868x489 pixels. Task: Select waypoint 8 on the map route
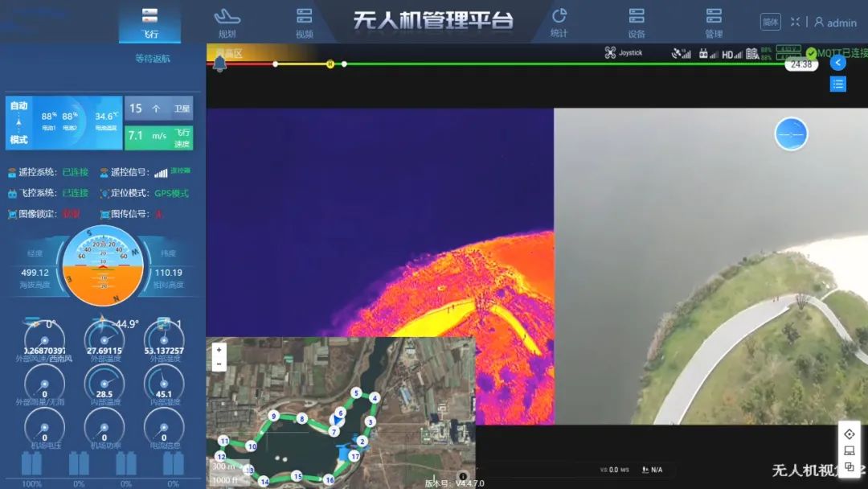point(301,419)
